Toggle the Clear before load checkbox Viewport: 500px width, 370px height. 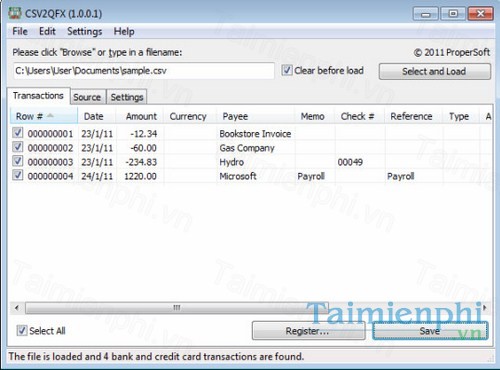coord(287,70)
